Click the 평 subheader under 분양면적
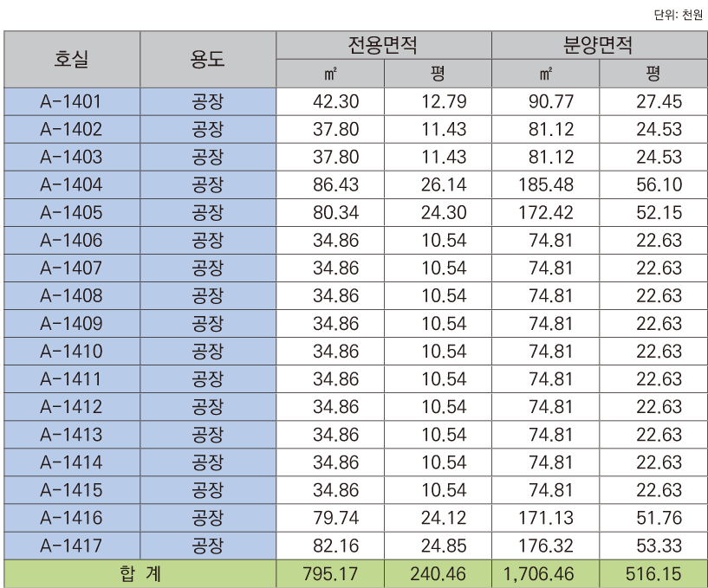This screenshot has height=588, width=708. tap(653, 74)
